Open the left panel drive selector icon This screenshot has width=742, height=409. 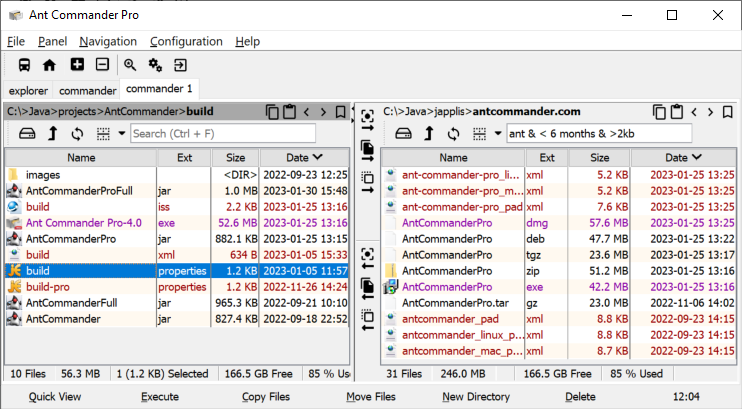point(27,134)
